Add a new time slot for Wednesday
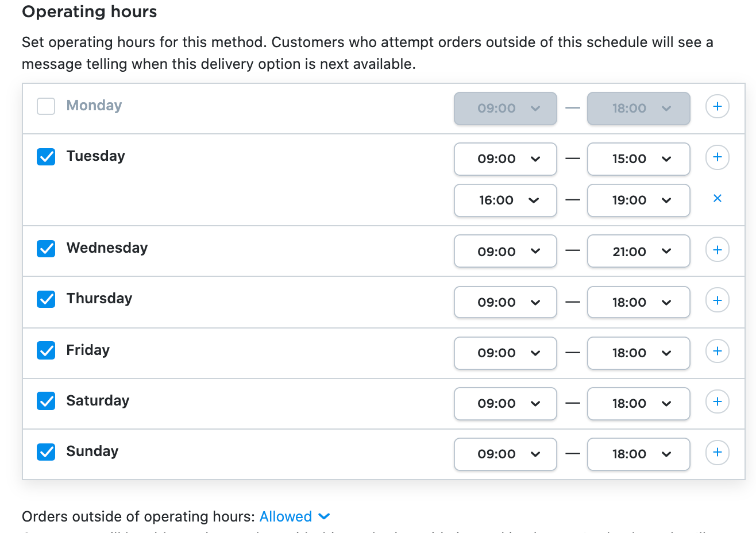The height and width of the screenshot is (533, 756). (717, 249)
